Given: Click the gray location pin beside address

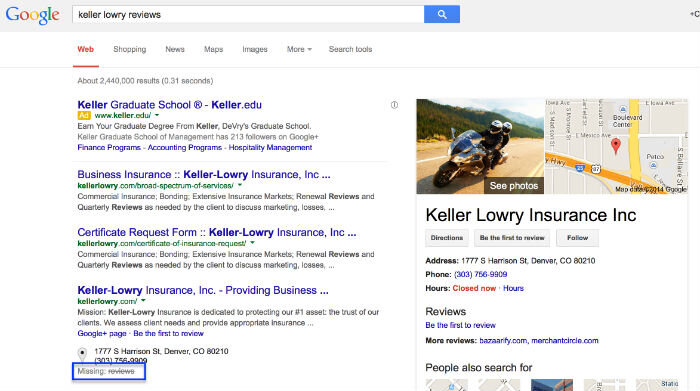Looking at the screenshot, I should (82, 354).
